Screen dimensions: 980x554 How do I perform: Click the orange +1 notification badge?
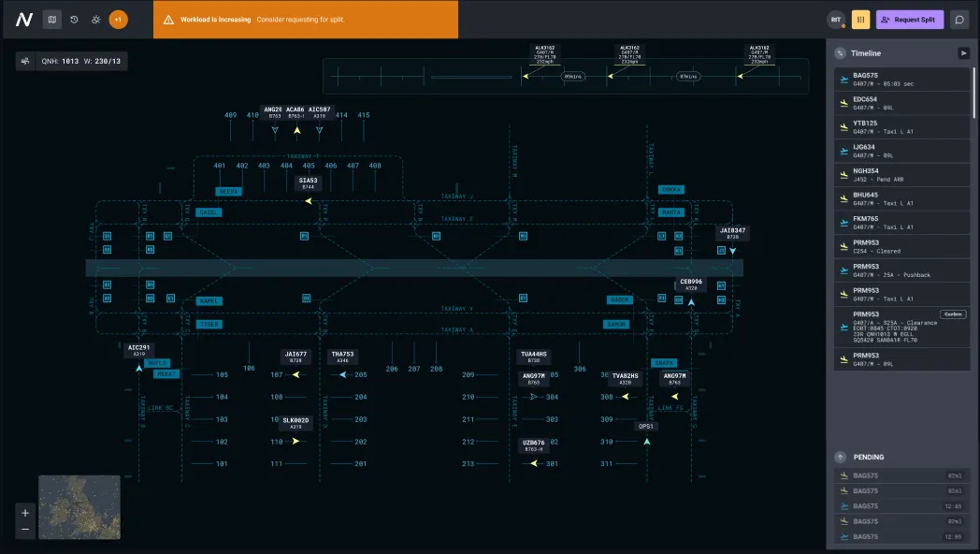(118, 19)
